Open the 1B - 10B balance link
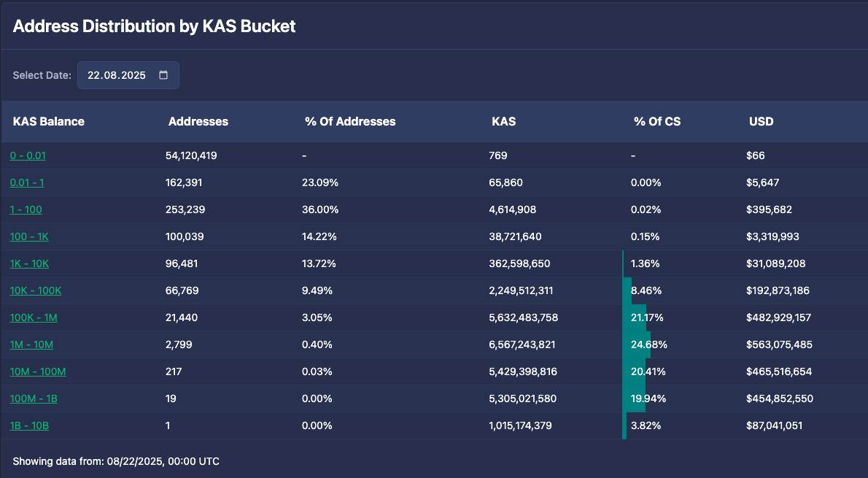 29,425
